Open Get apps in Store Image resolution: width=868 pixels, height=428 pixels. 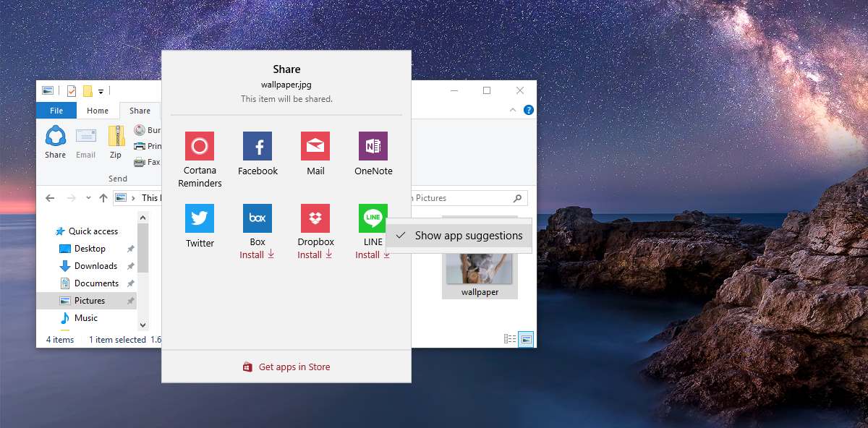point(286,367)
